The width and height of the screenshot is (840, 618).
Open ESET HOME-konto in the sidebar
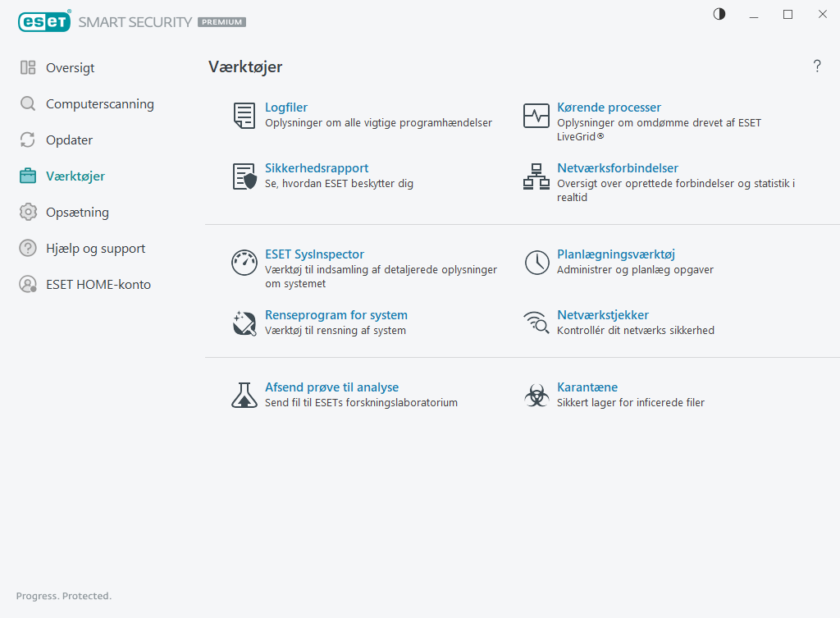pyautogui.click(x=98, y=285)
